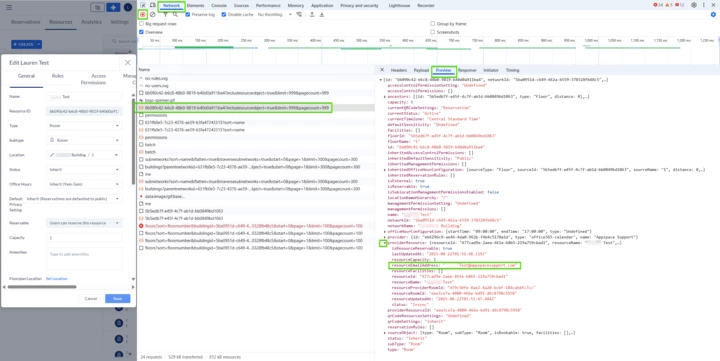Click the Amenities input field
Image resolution: width=720 pixels, height=361 pixels.
(84, 259)
